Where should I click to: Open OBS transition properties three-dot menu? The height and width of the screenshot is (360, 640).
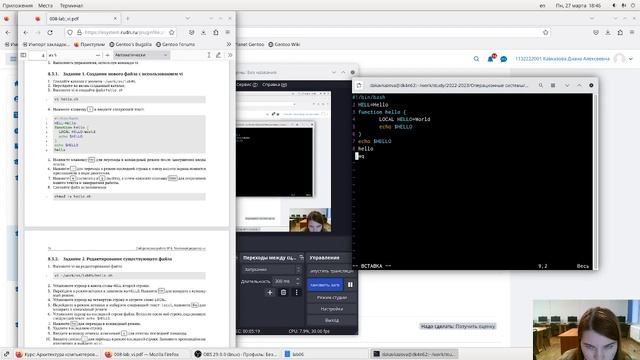pos(297,292)
